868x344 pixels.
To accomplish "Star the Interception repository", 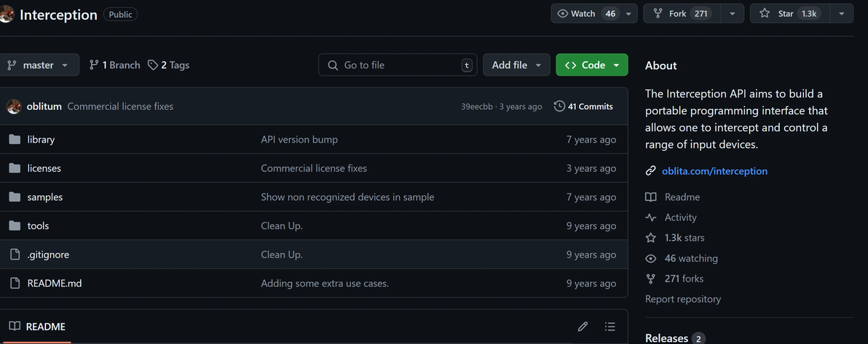I will coord(789,13).
